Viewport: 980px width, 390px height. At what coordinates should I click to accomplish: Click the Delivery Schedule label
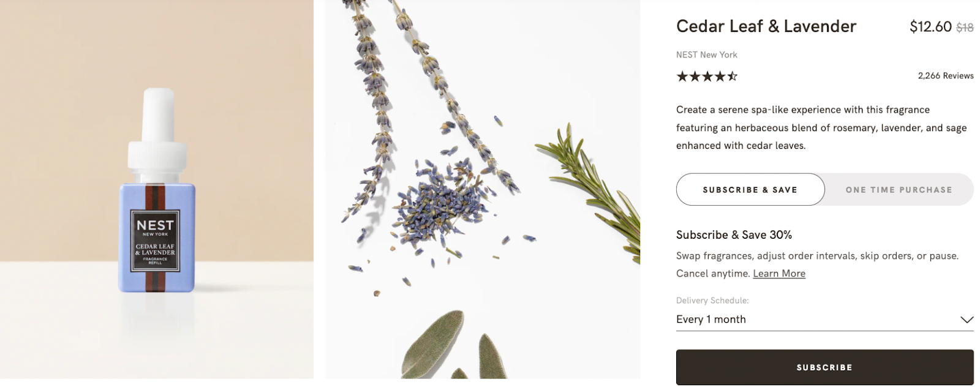point(712,301)
